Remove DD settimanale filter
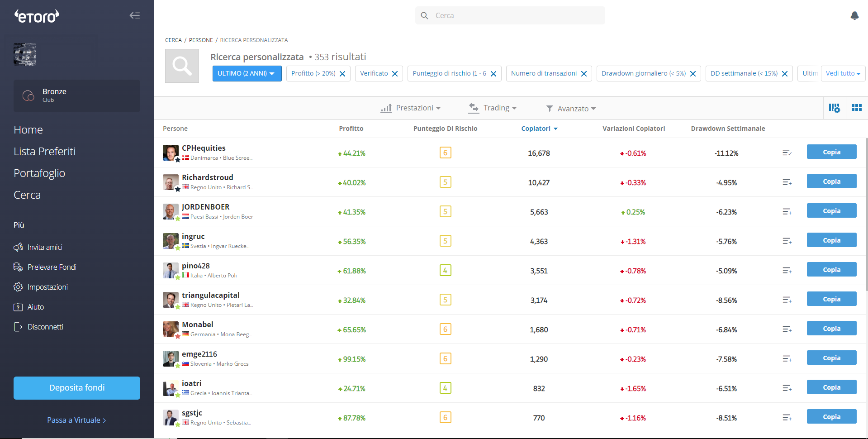868x439 pixels. click(x=785, y=74)
